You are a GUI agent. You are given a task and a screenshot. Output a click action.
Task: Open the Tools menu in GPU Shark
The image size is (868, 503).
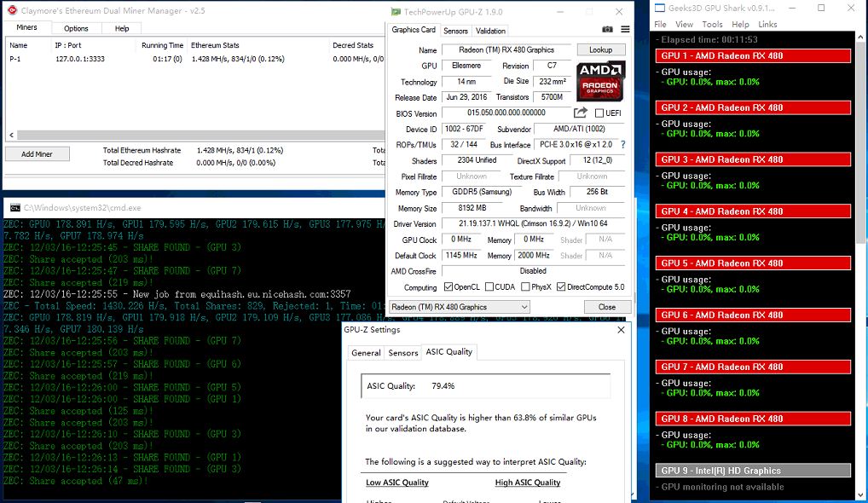click(x=712, y=25)
